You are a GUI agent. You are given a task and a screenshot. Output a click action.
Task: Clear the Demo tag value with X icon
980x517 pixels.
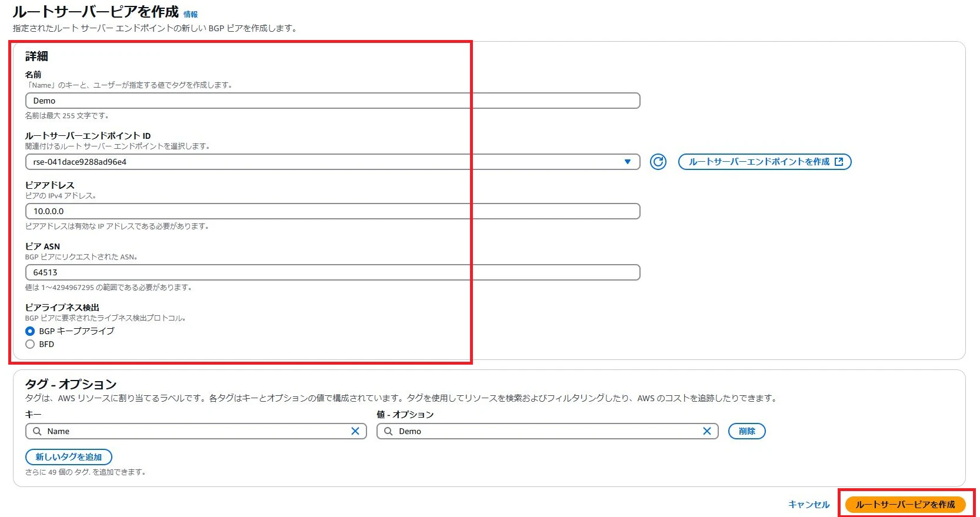(x=707, y=431)
